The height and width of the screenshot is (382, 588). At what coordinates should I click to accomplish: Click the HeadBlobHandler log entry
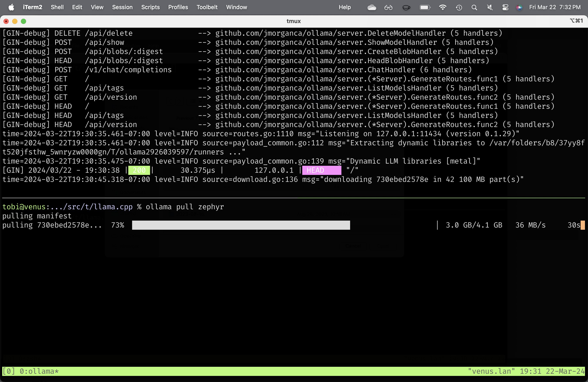pyautogui.click(x=246, y=60)
